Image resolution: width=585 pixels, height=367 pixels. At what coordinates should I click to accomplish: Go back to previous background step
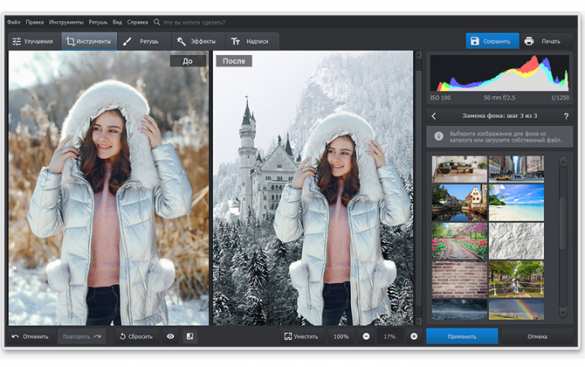tap(434, 116)
